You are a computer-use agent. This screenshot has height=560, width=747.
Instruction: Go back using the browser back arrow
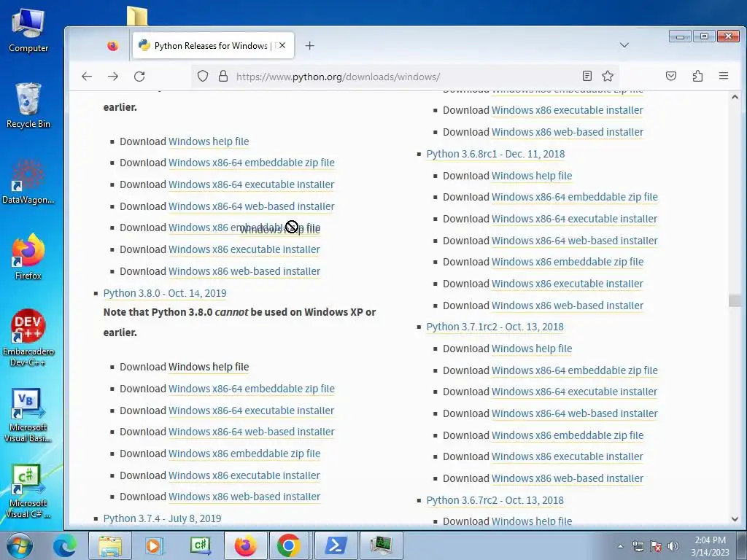coord(87,76)
